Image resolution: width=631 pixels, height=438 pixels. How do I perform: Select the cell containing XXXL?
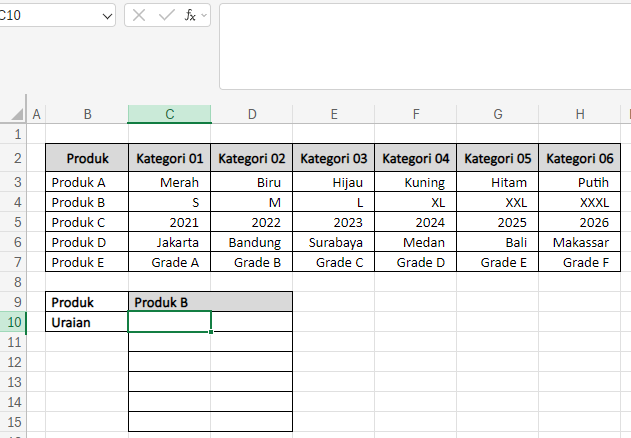(x=580, y=202)
